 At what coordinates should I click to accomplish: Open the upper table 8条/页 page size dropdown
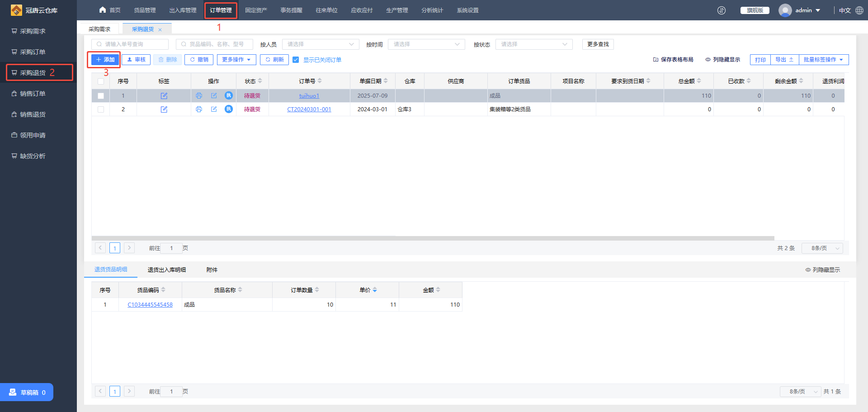(822, 248)
